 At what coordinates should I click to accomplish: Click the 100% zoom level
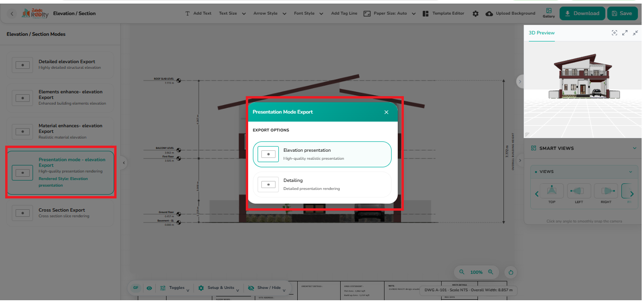pos(476,272)
